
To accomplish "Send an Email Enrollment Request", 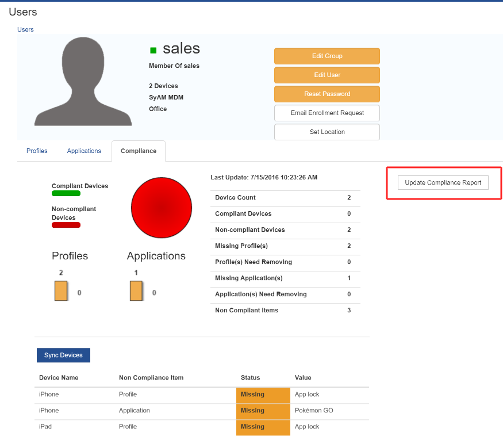I will [x=327, y=113].
